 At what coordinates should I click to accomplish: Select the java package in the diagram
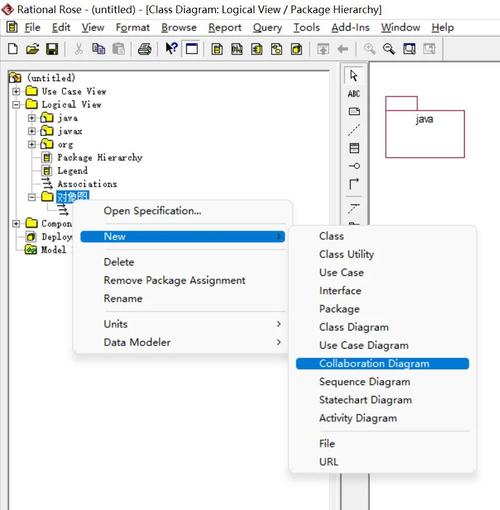pyautogui.click(x=425, y=127)
